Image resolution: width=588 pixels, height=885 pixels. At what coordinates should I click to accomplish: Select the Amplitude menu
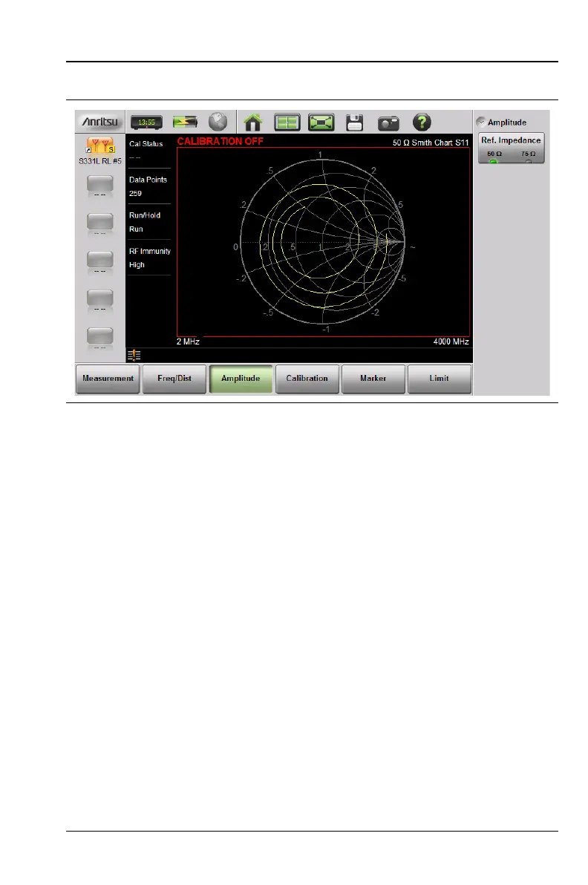[x=241, y=378]
